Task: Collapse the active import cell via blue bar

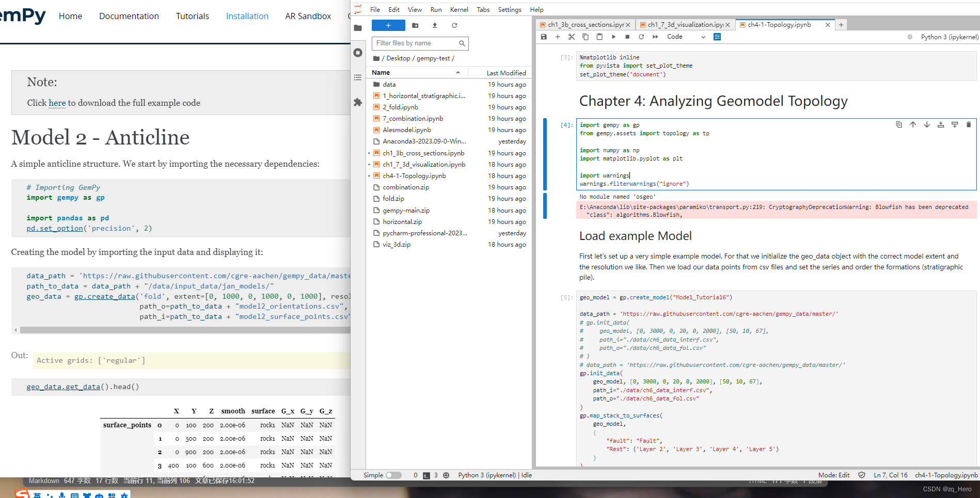Action: pos(545,154)
